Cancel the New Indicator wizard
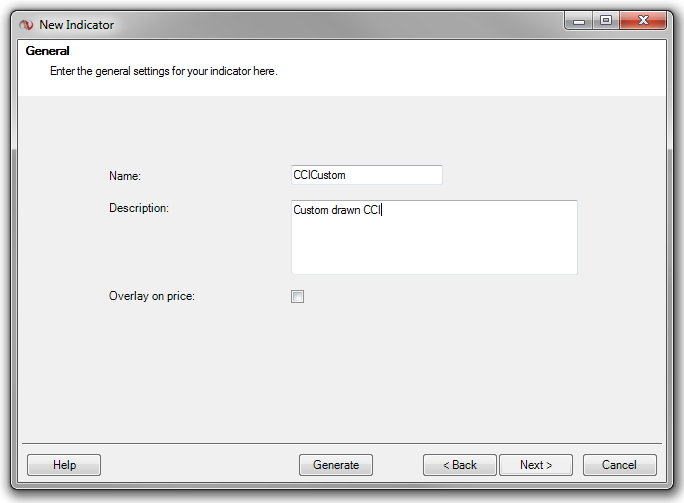This screenshot has width=684, height=503. click(x=619, y=465)
